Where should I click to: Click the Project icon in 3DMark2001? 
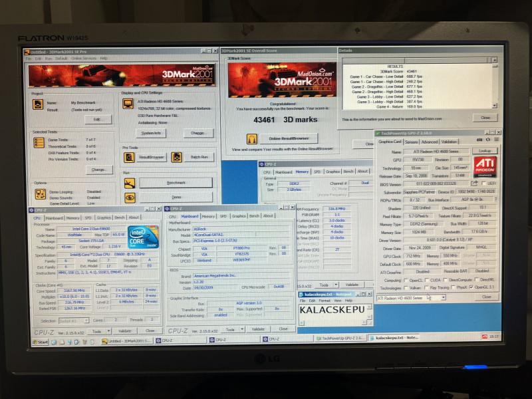[x=38, y=104]
